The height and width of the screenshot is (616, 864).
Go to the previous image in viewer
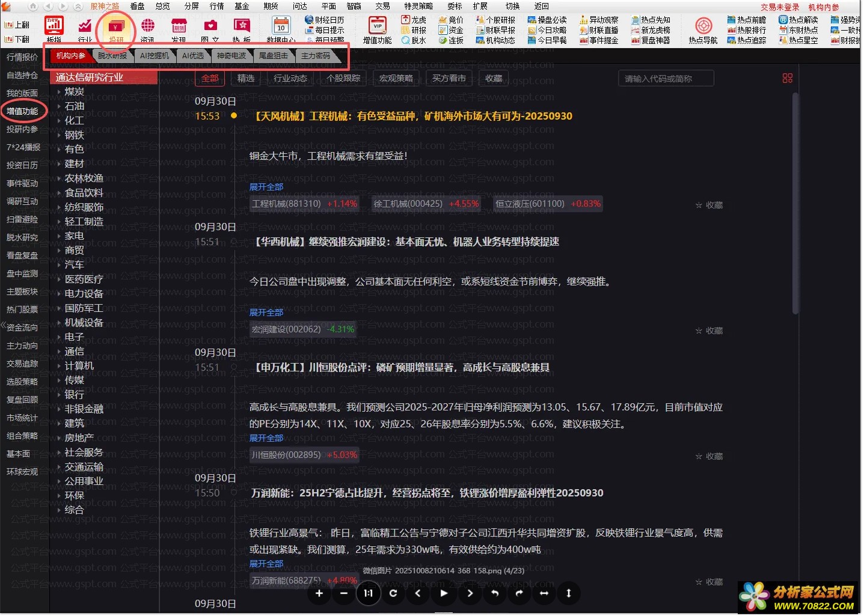point(418,593)
